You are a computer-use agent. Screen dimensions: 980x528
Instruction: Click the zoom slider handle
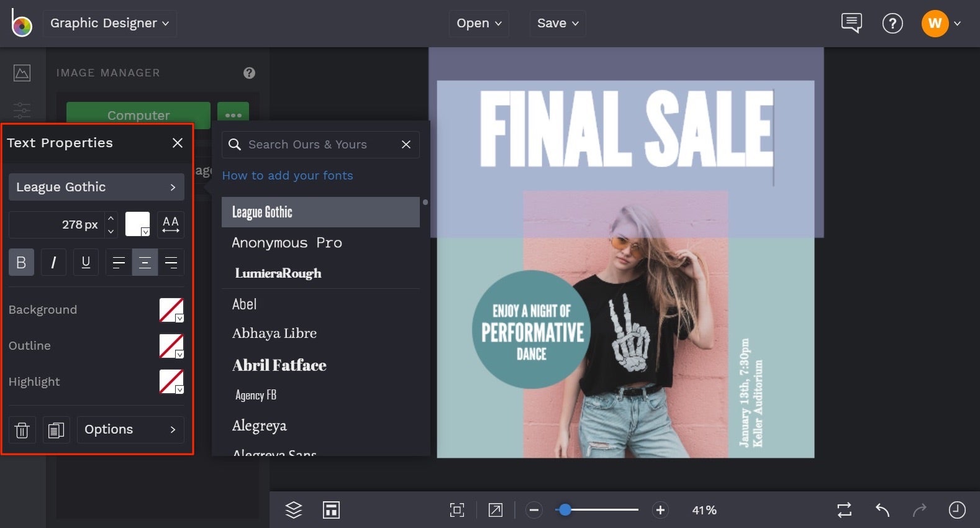point(565,510)
